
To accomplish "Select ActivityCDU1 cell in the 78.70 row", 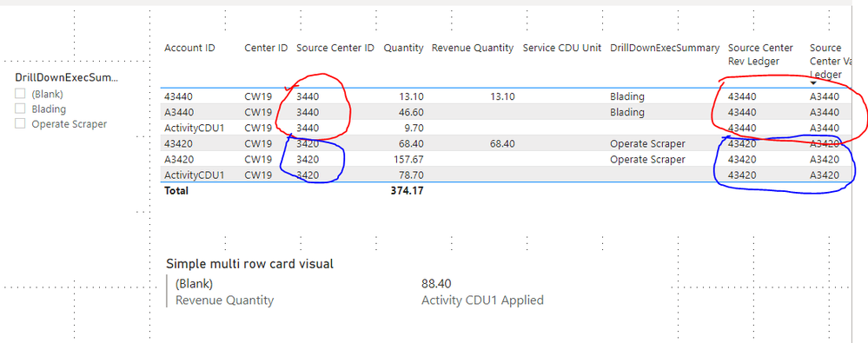I will pyautogui.click(x=195, y=175).
